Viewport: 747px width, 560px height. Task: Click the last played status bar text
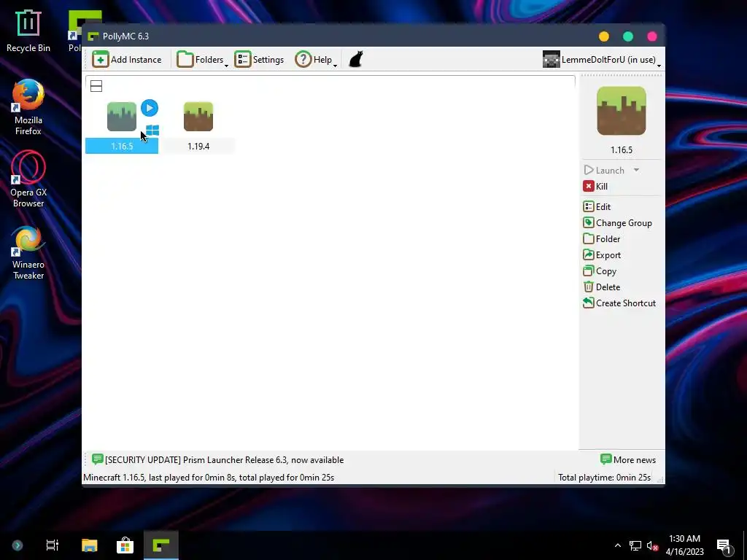[x=209, y=478]
